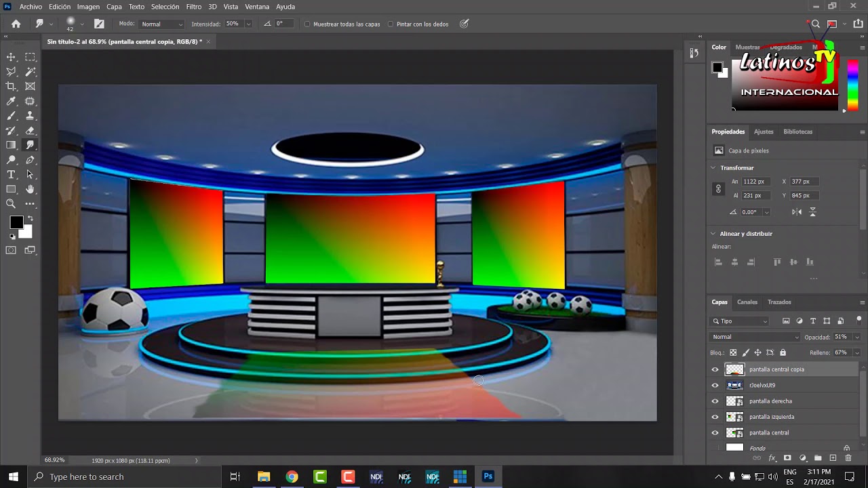This screenshot has width=868, height=488.
Task: Switch to the Trazados tab
Action: click(x=779, y=302)
